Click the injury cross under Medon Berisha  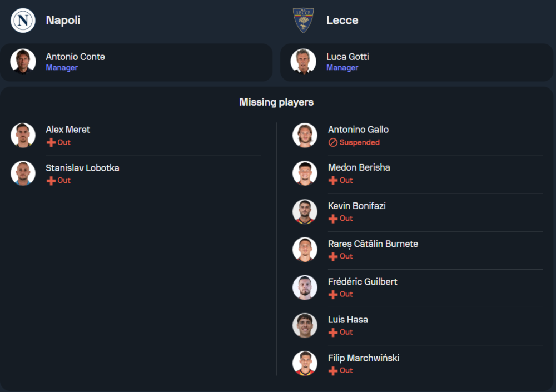pos(333,181)
